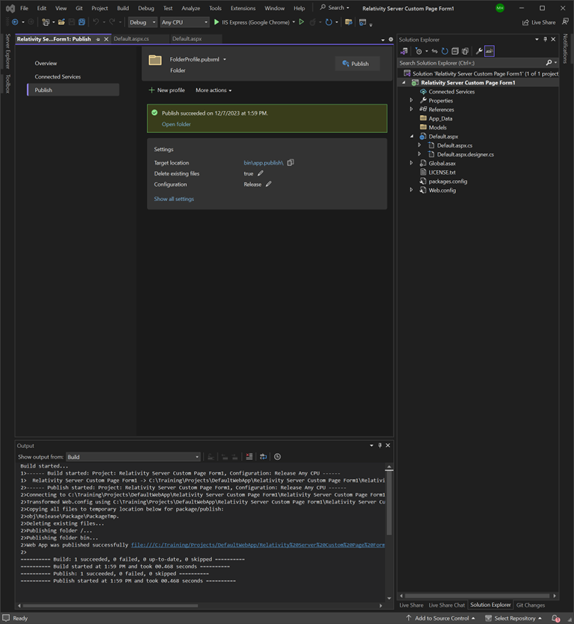Select LICENSE.txt in Solution Explorer

(x=442, y=172)
